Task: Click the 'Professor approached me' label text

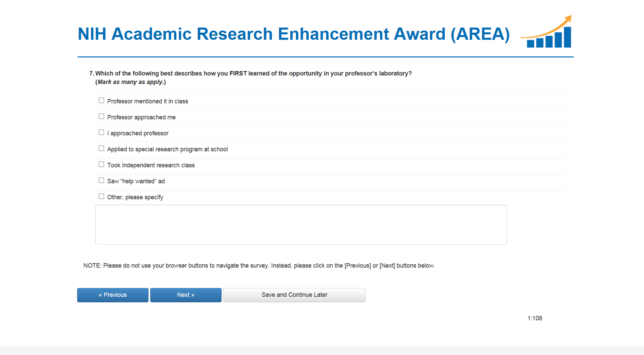Action: [x=141, y=117]
